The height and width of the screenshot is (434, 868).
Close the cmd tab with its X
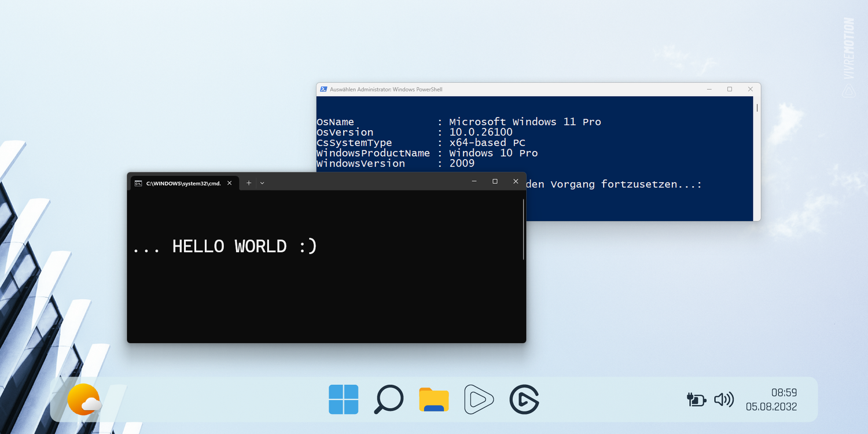click(229, 183)
